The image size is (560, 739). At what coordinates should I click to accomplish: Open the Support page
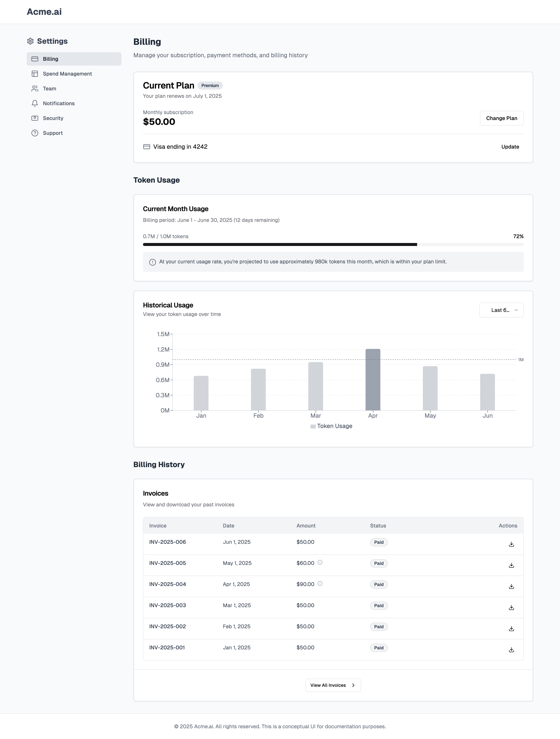[x=52, y=133]
